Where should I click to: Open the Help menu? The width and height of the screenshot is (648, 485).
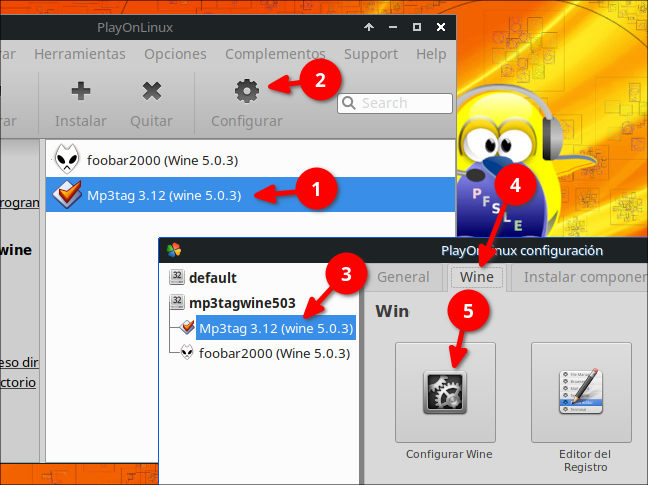pos(431,54)
